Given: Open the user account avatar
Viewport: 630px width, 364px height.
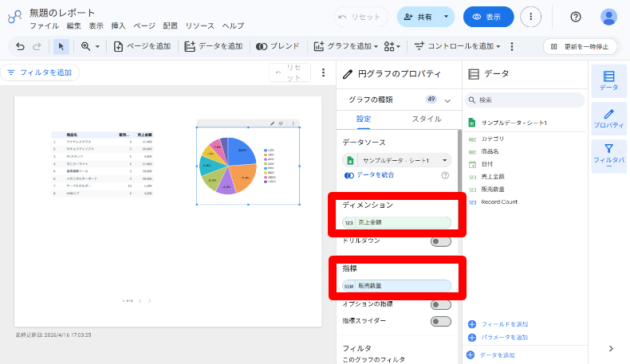Looking at the screenshot, I should coord(608,17).
